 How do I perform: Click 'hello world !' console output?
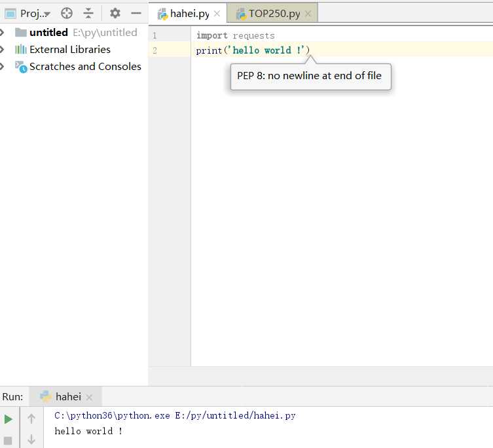click(x=88, y=431)
